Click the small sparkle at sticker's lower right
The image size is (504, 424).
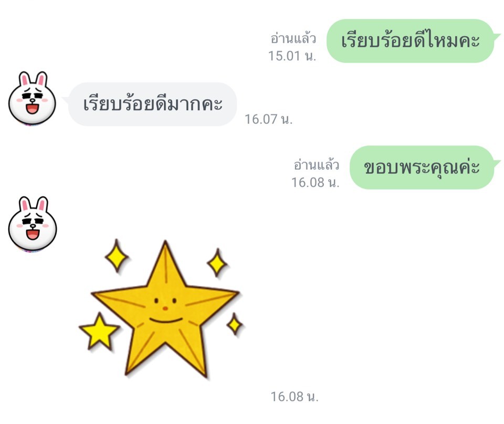[x=235, y=324]
